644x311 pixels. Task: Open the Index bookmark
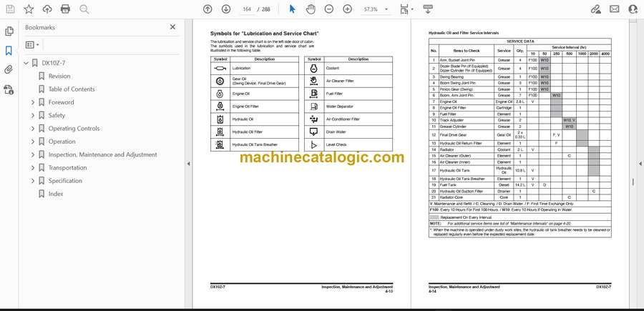56,194
